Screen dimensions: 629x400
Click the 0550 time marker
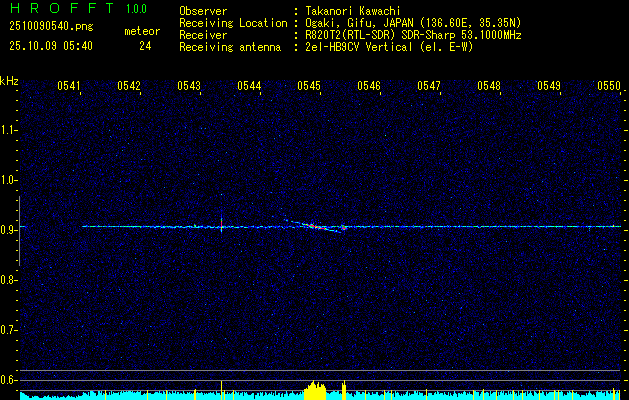(609, 86)
